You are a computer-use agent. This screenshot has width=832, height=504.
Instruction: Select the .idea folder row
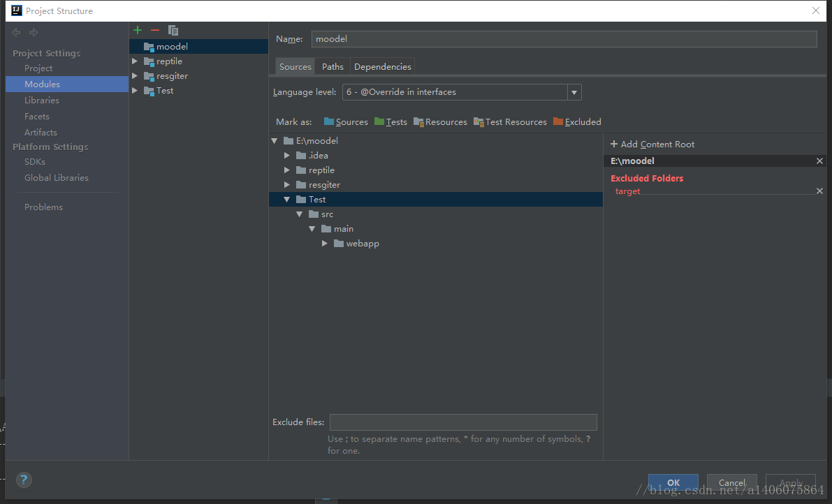tap(436, 155)
